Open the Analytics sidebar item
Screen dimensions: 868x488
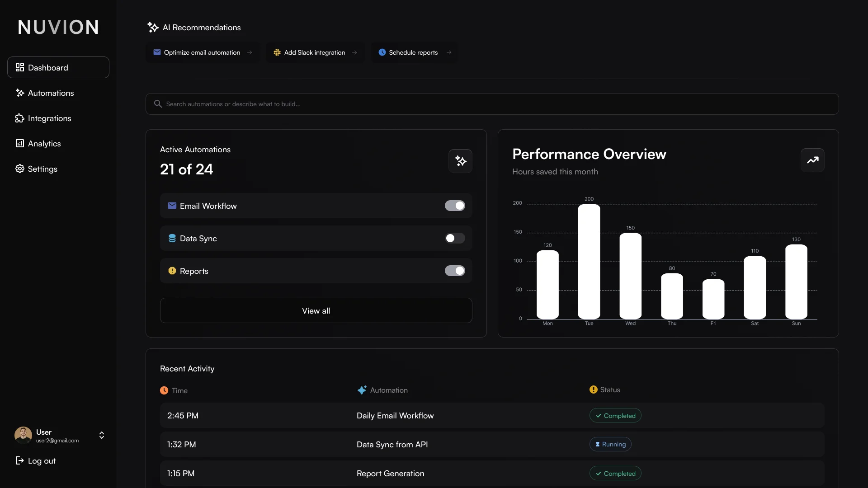(x=44, y=144)
